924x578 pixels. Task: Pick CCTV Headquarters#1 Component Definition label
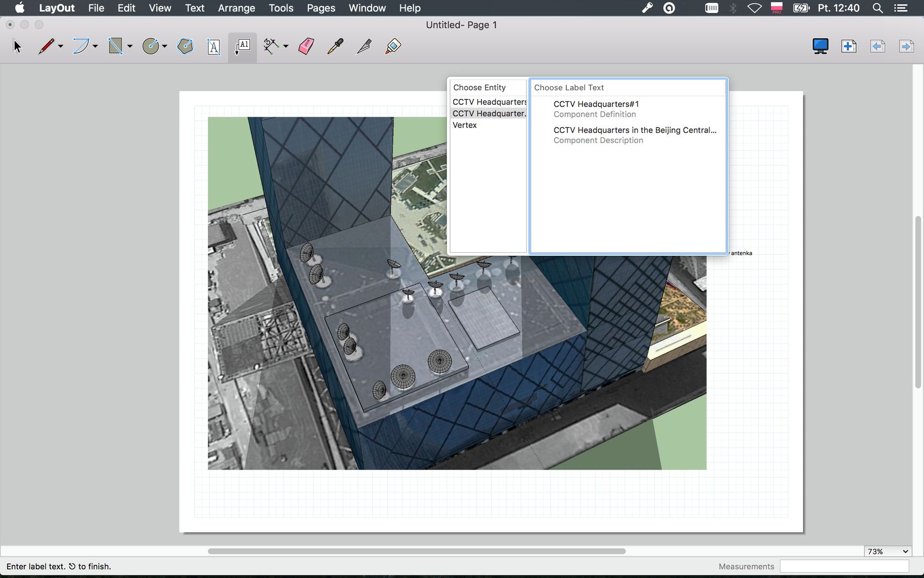[x=628, y=109]
